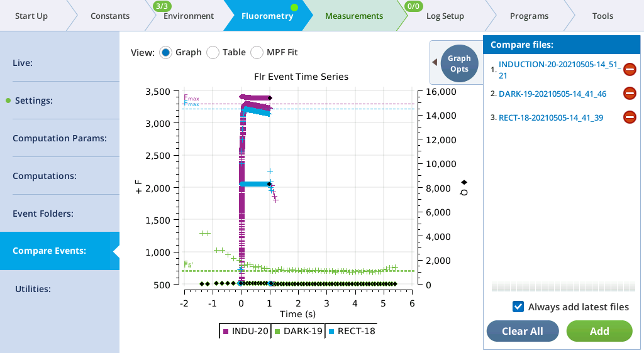Open the round Graph Opts button

click(459, 63)
